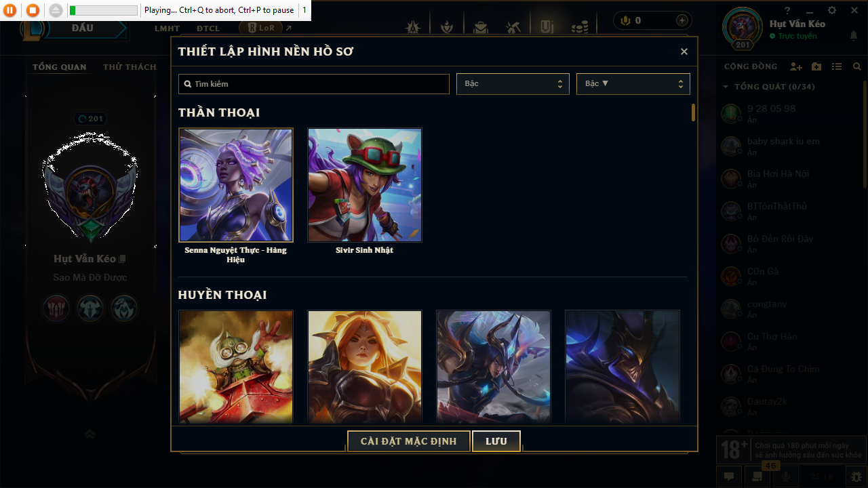Image resolution: width=868 pixels, height=488 pixels.
Task: Select the Sivir Sinh Nhật background thumbnail
Action: [x=365, y=185]
